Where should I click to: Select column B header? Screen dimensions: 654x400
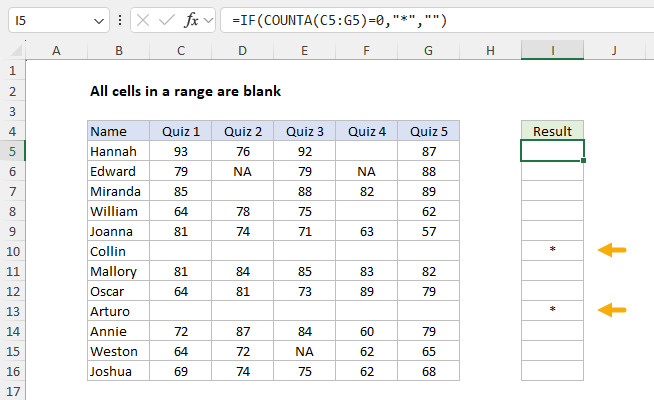click(x=119, y=50)
